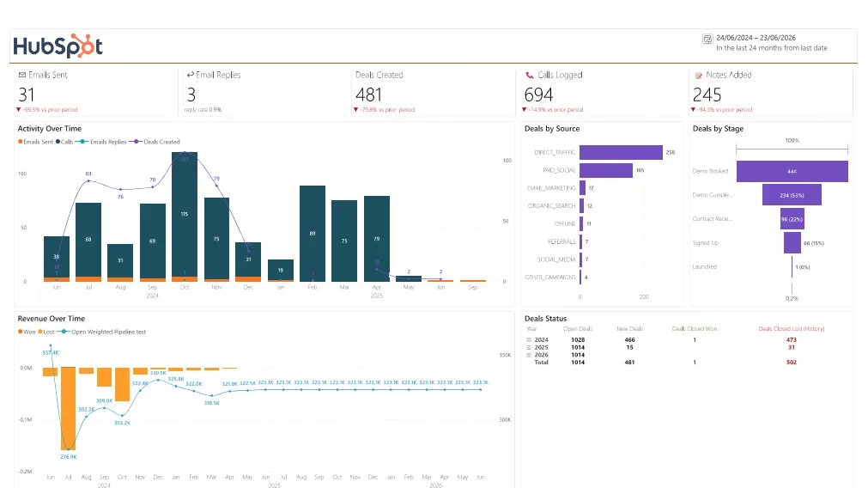This screenshot has width=868, height=488.
Task: Click the HubSpot logo
Action: click(x=58, y=46)
